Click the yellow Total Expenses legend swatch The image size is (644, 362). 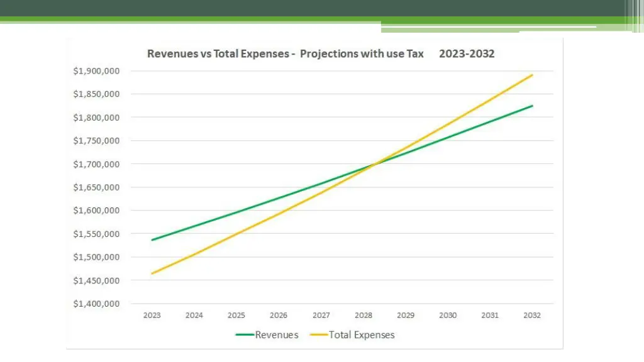(x=319, y=335)
